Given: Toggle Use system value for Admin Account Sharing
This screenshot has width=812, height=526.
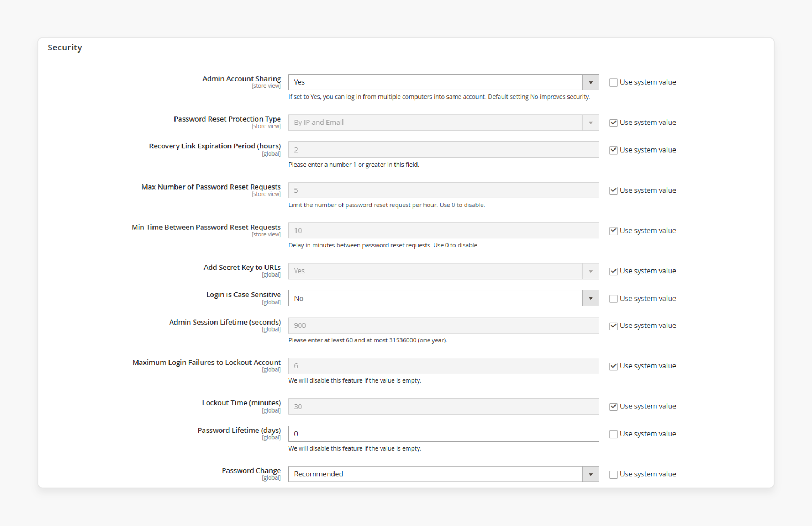Looking at the screenshot, I should pyautogui.click(x=612, y=82).
